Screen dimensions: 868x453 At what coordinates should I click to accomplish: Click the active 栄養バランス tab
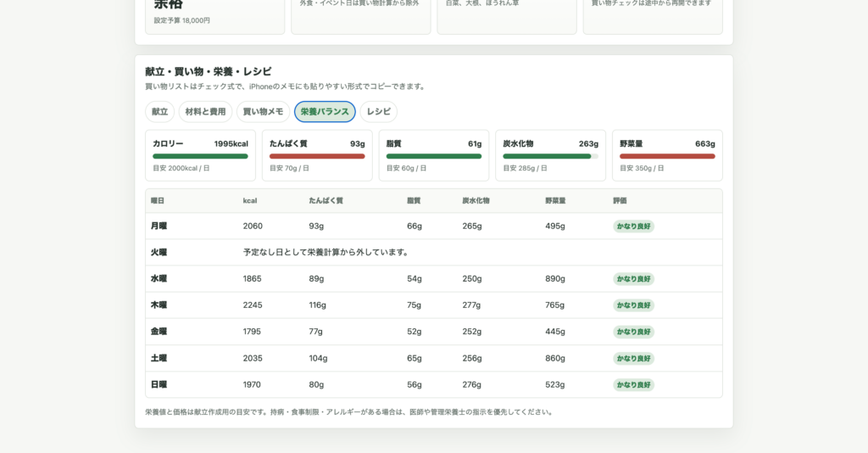coord(325,112)
